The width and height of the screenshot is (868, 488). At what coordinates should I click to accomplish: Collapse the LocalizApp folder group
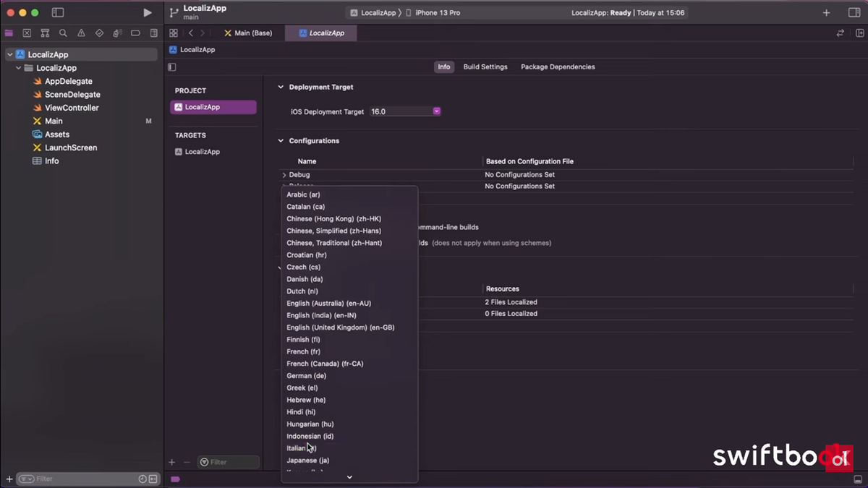click(x=19, y=68)
